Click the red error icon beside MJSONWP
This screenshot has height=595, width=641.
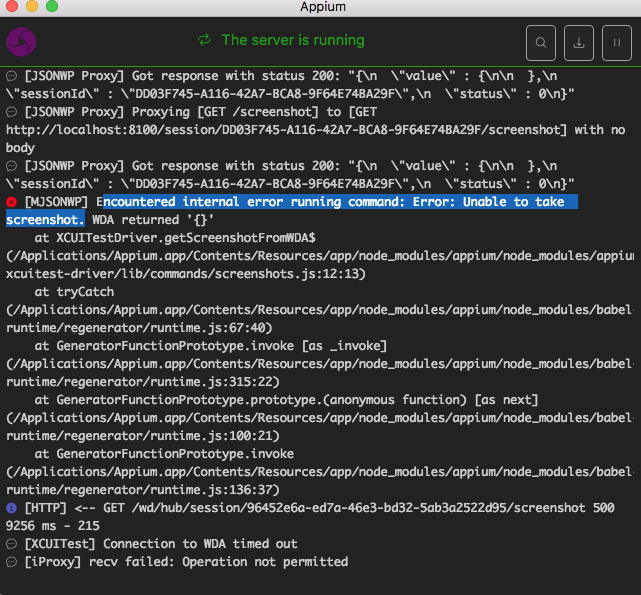pos(11,202)
